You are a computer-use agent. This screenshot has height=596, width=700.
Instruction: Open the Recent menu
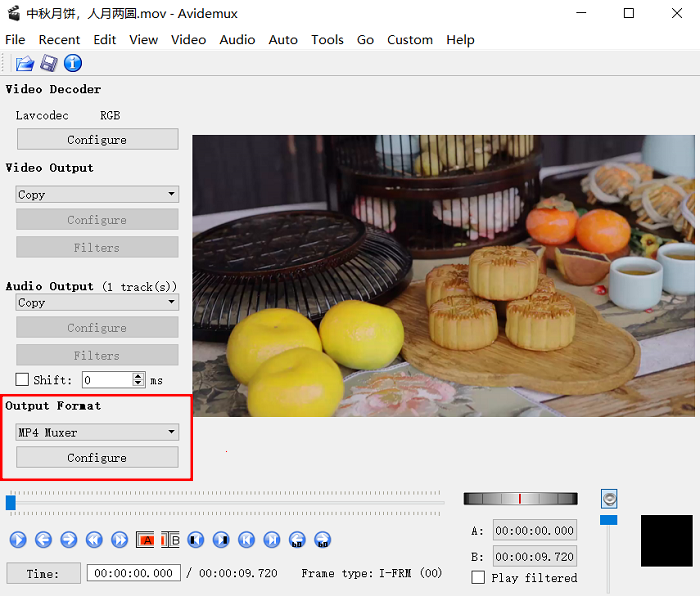(59, 40)
